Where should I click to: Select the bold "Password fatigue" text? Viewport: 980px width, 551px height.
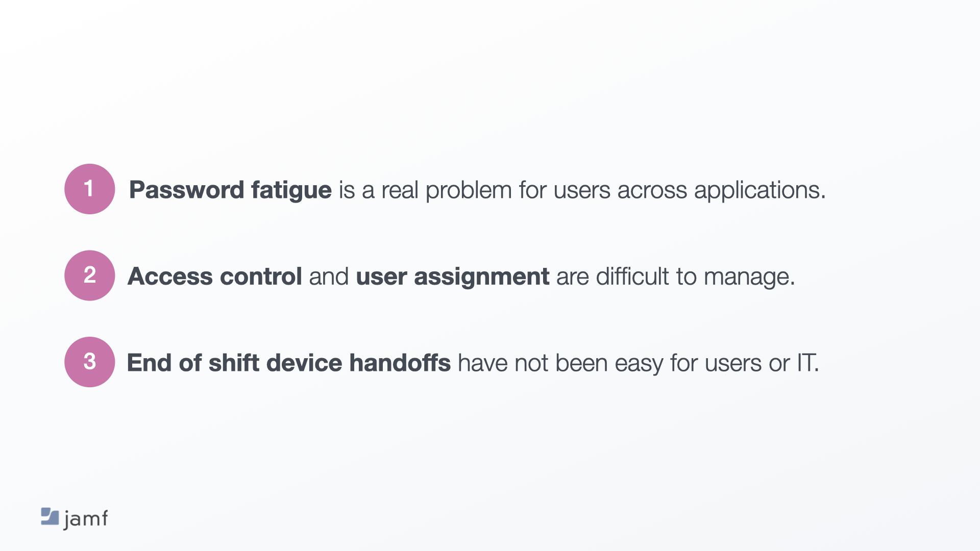pyautogui.click(x=230, y=190)
